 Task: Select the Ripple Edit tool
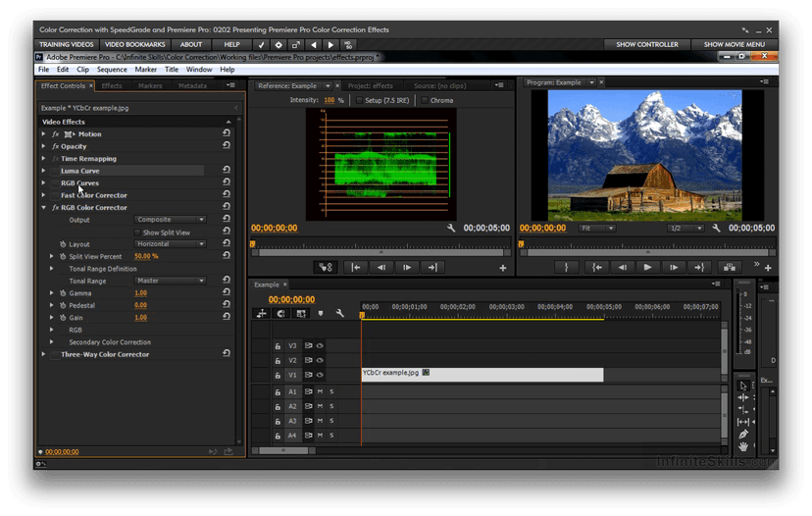[x=743, y=398]
